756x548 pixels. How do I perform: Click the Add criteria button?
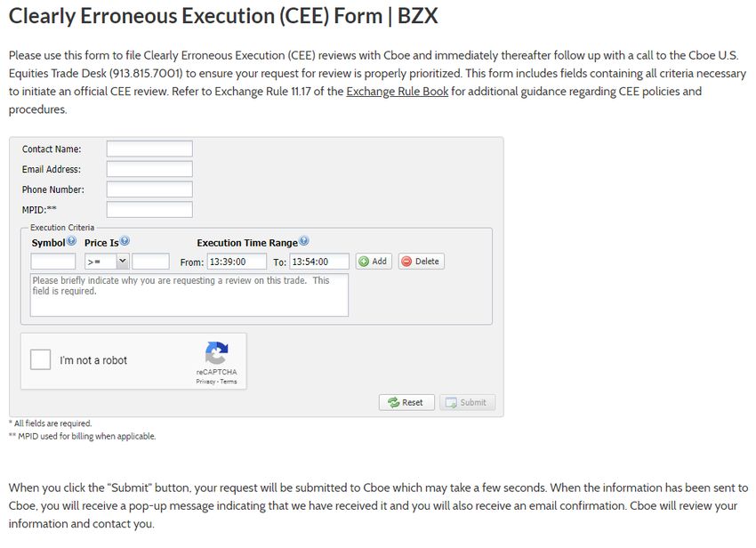pyautogui.click(x=374, y=261)
